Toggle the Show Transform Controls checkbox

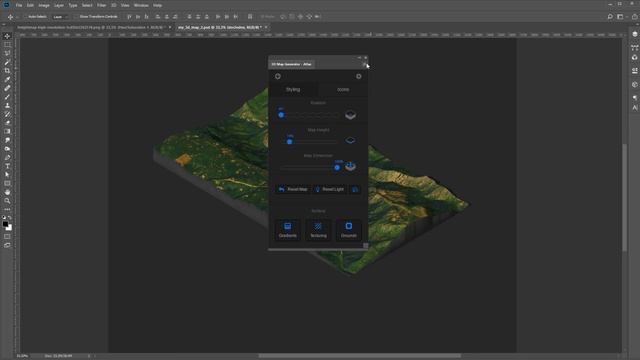(x=76, y=17)
